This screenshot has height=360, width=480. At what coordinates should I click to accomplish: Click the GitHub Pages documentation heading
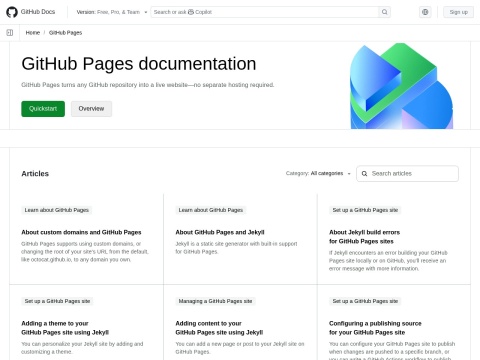[139, 64]
